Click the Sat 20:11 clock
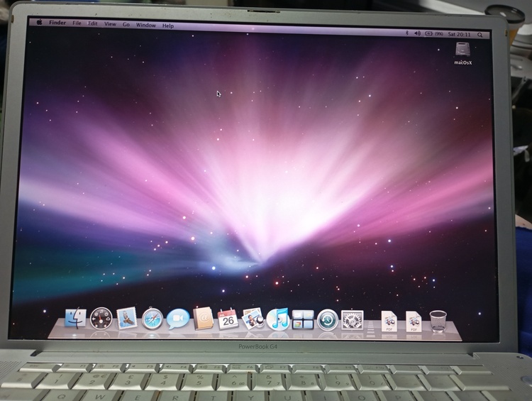 [x=460, y=34]
